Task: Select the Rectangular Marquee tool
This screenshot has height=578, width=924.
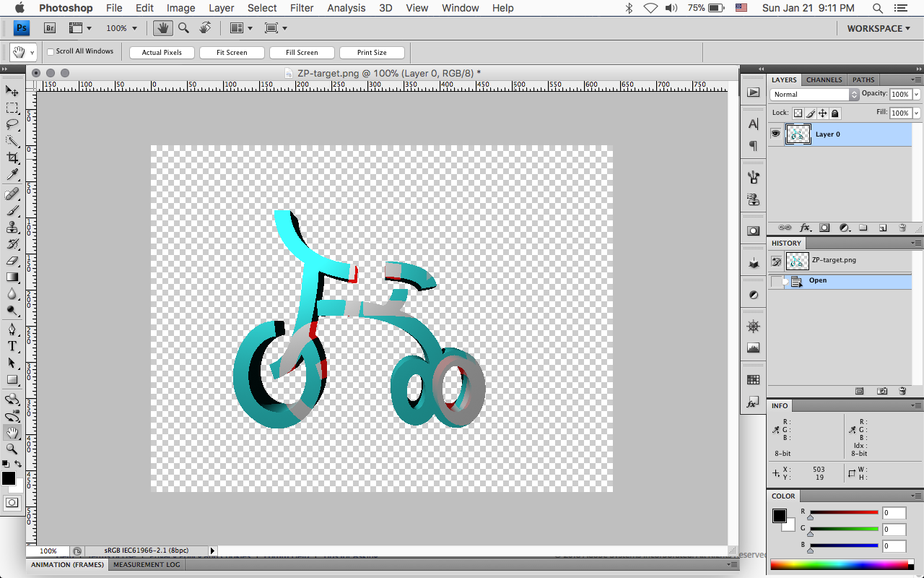Action: click(12, 108)
